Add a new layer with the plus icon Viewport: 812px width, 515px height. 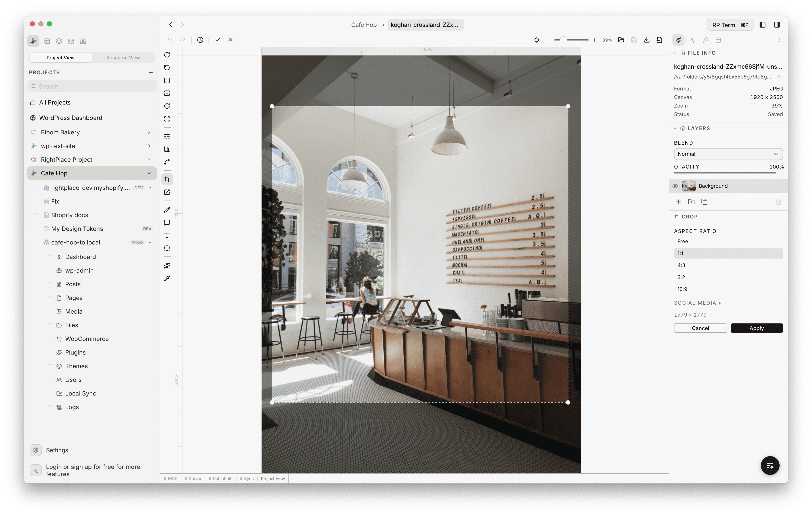[x=679, y=201]
